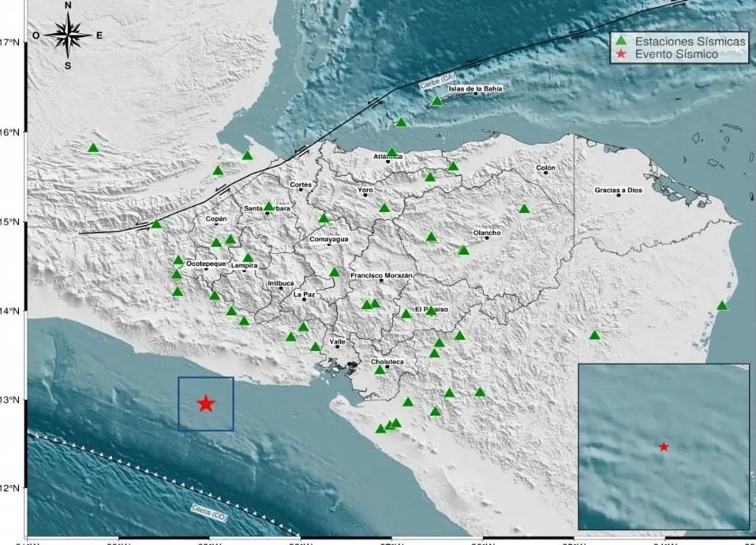
Task: Click the blue square around the epicenter
Action: click(x=206, y=404)
